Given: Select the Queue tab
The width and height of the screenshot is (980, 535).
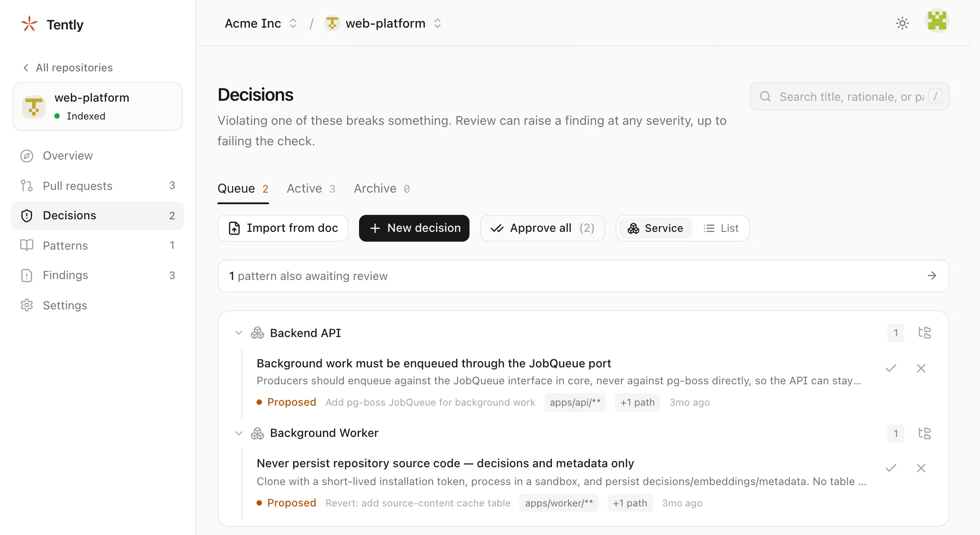Looking at the screenshot, I should point(243,189).
